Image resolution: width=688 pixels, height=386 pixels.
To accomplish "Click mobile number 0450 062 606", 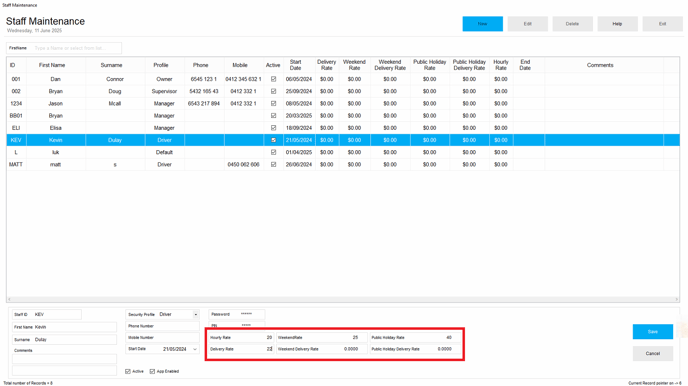I will point(244,164).
